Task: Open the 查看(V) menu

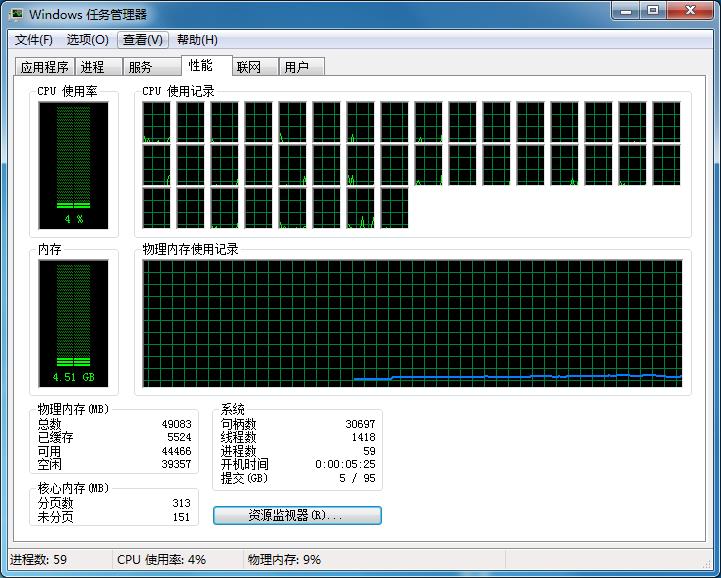Action: pyautogui.click(x=142, y=40)
